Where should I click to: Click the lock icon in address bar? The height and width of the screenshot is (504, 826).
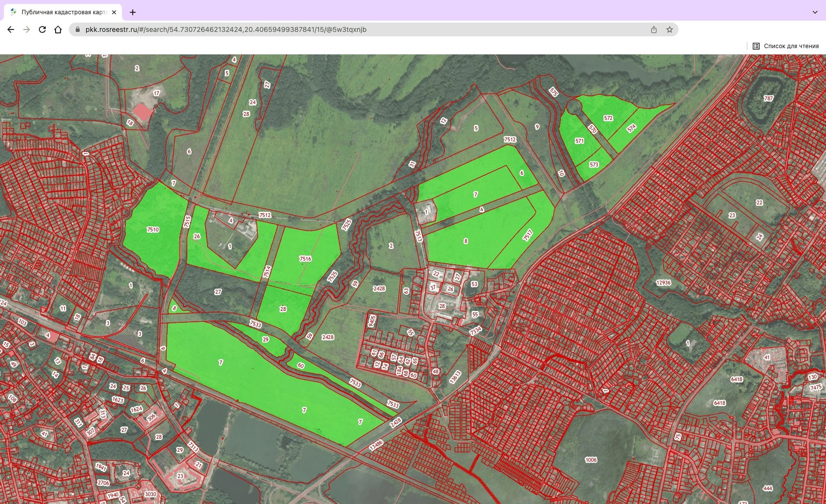[x=78, y=29]
